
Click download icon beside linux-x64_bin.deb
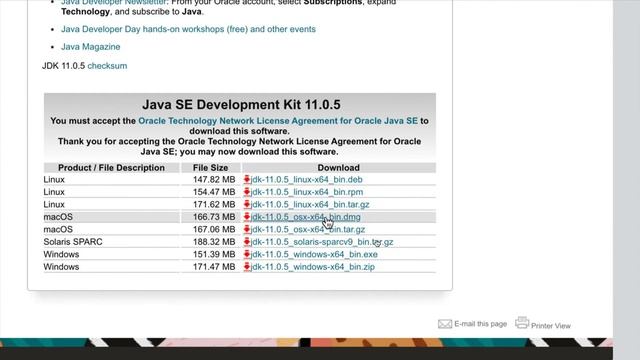click(x=247, y=179)
